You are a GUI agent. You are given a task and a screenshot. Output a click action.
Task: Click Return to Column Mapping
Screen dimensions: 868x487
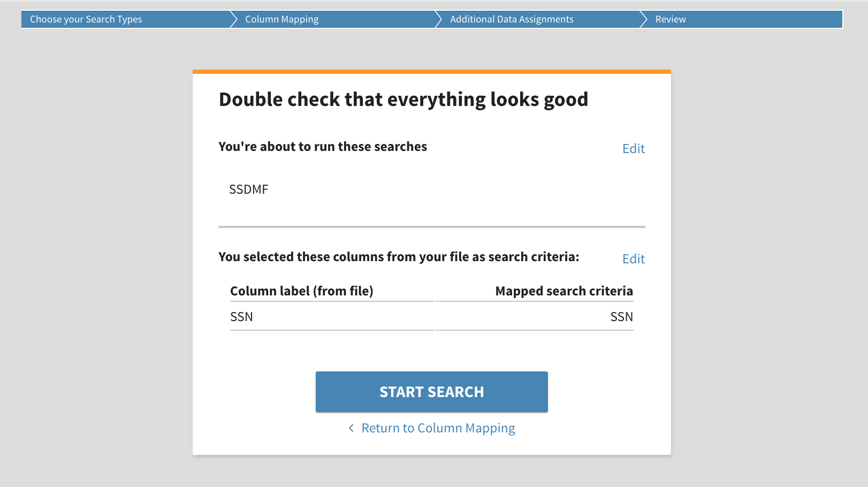pos(438,428)
